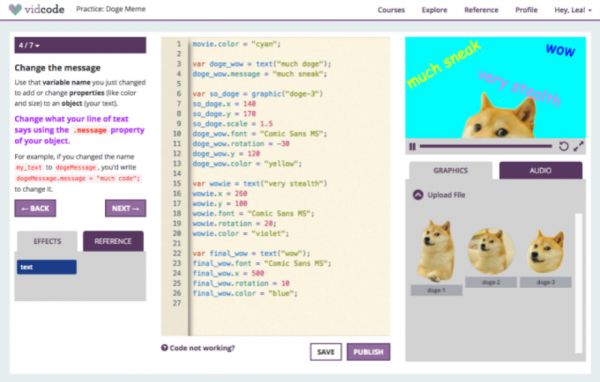Pause the video preview

(x=412, y=147)
